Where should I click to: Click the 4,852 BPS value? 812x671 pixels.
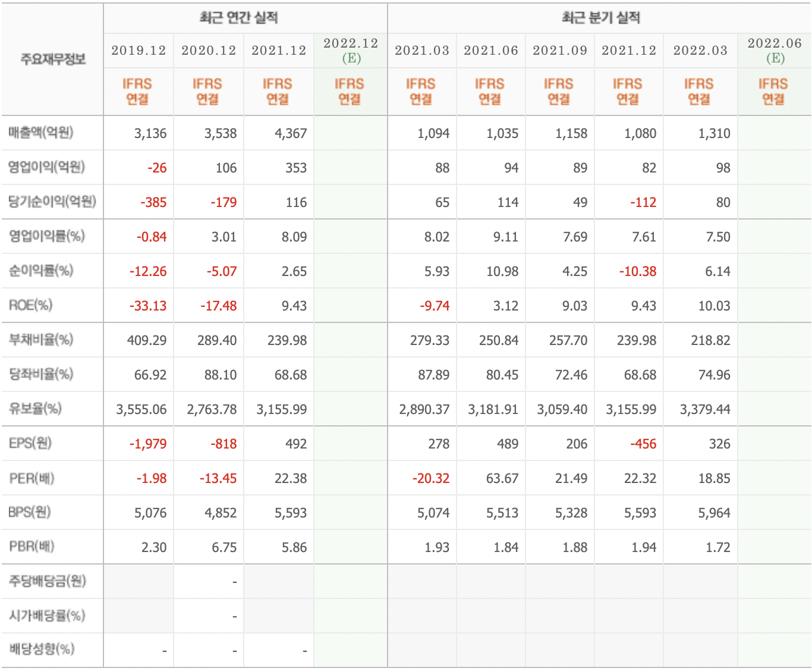221,513
